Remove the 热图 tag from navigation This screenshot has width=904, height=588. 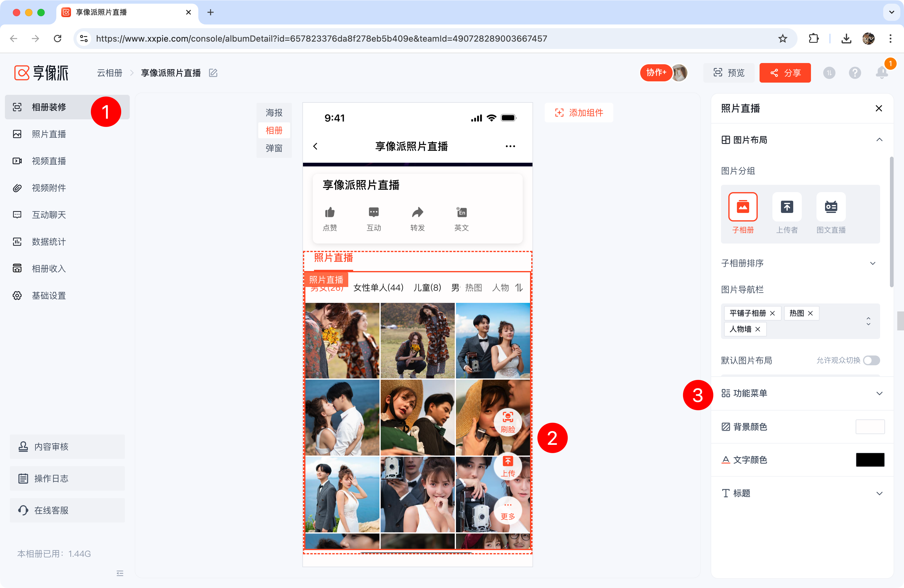811,313
